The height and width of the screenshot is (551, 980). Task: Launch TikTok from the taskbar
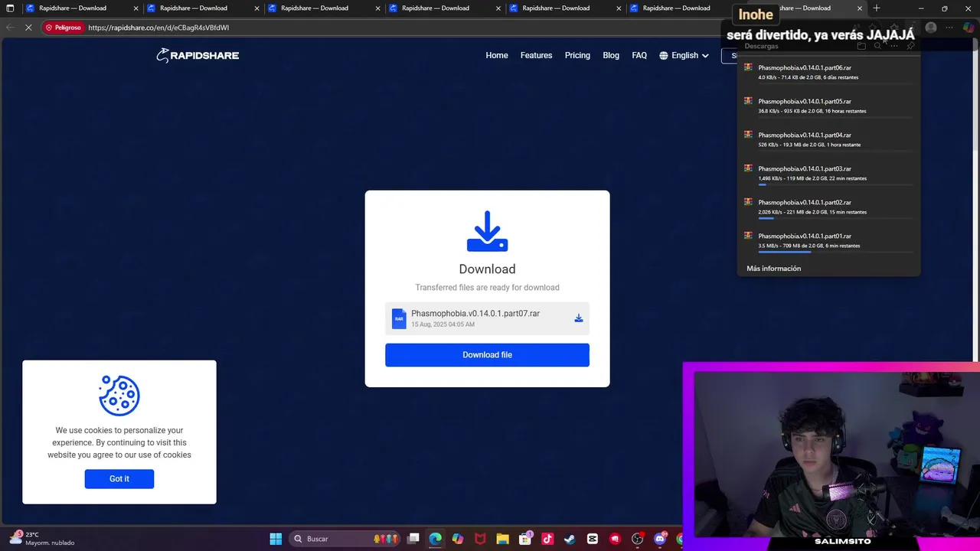click(x=547, y=539)
